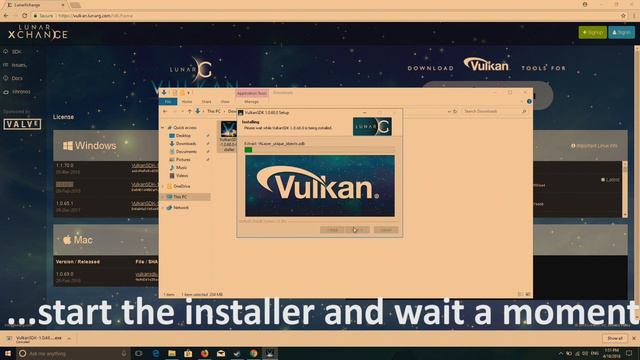The height and width of the screenshot is (360, 640).
Task: Click the Chrome address bar URL
Action: pyautogui.click(x=96, y=16)
